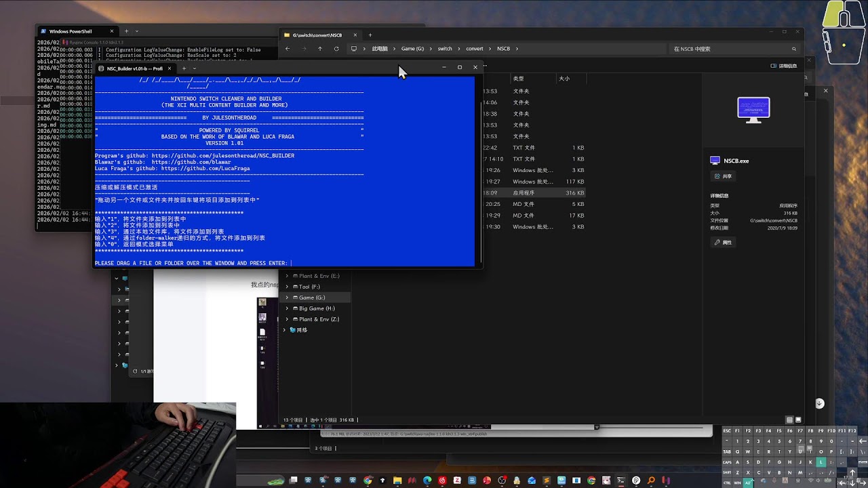868x488 pixels.
Task: Open Microsoft Edge from the taskbar
Action: pyautogui.click(x=427, y=481)
